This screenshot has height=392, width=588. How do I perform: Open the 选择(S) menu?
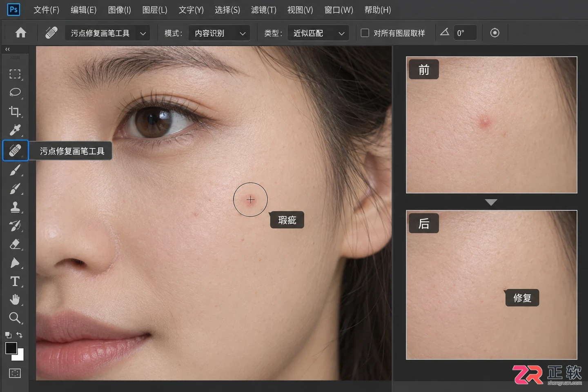pos(227,10)
